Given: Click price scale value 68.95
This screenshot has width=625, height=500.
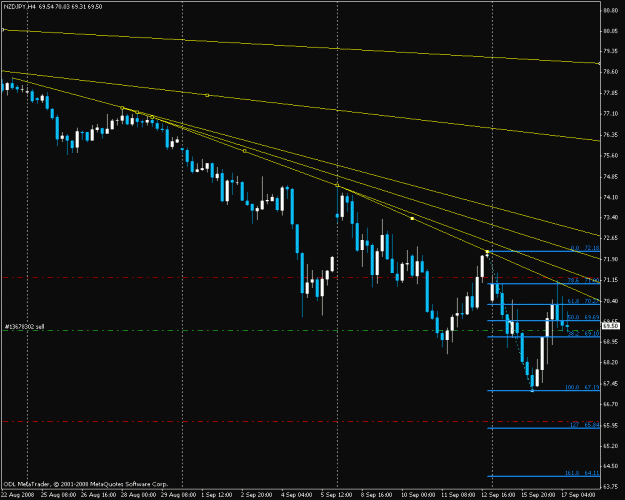Looking at the screenshot, I should (611, 342).
